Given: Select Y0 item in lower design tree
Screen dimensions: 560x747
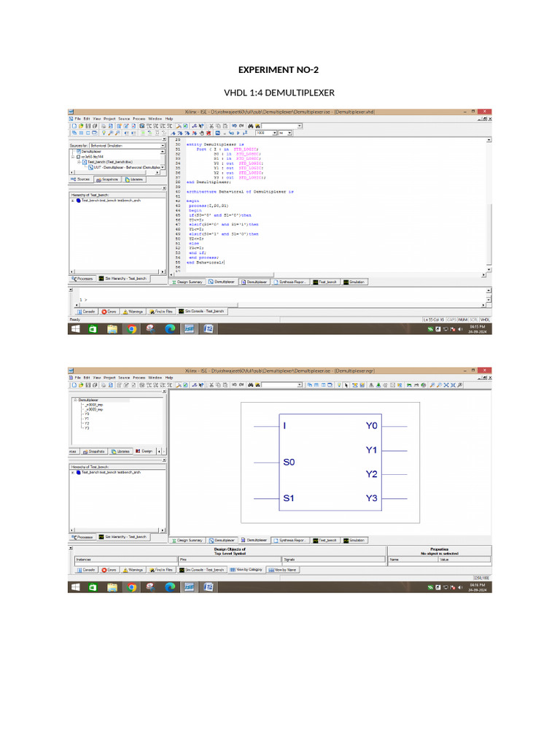Looking at the screenshot, I should pyautogui.click(x=87, y=414).
